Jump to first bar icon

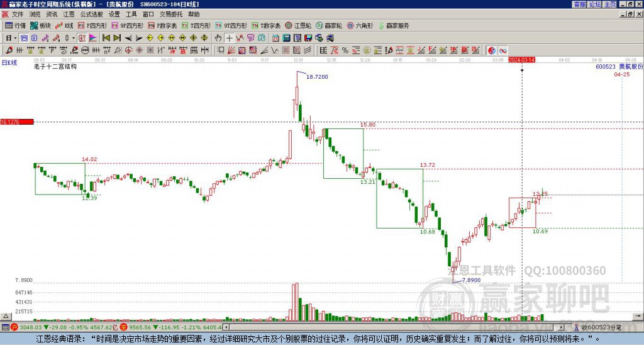(x=106, y=38)
